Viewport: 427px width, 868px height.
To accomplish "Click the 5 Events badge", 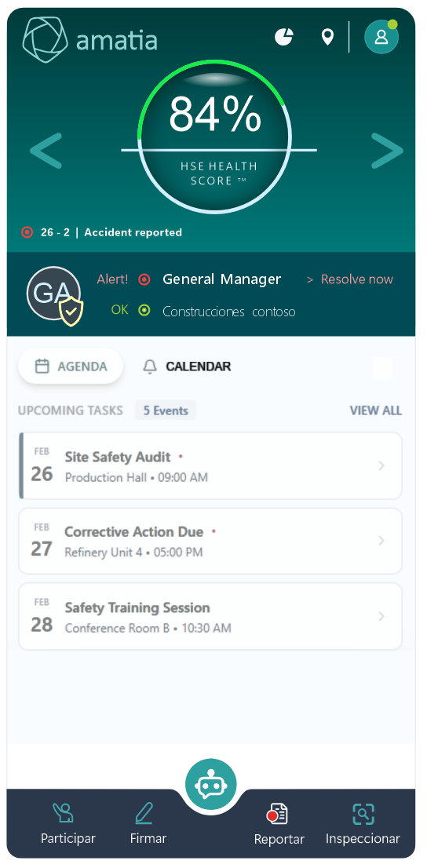I will [166, 410].
